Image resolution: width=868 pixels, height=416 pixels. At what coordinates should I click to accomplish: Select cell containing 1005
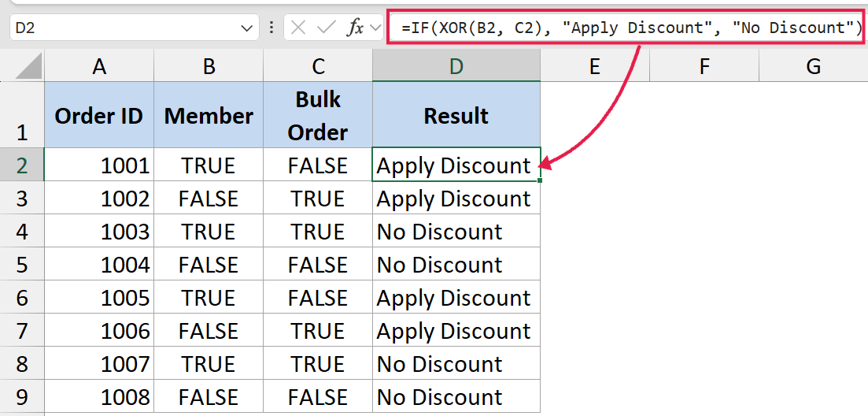pos(99,298)
